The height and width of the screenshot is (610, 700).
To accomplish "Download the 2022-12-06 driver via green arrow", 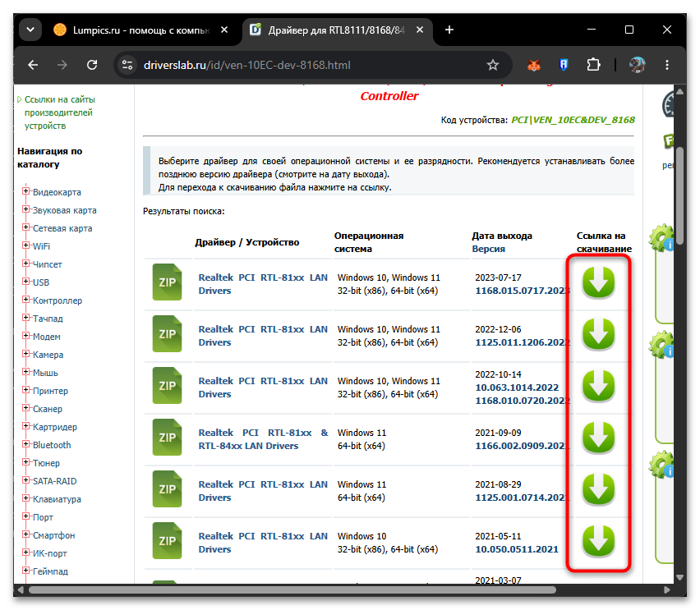I will coord(598,334).
